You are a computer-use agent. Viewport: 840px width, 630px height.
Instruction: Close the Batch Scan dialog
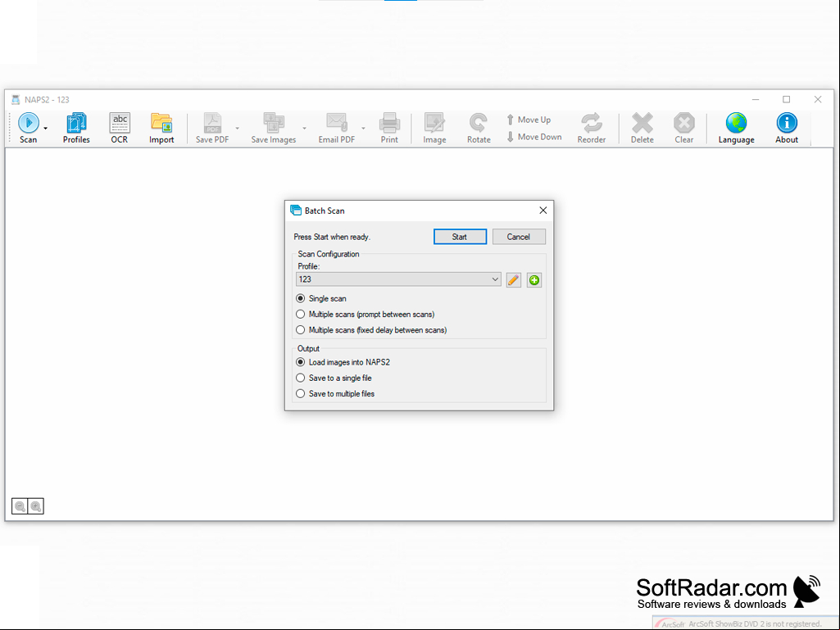[543, 211]
